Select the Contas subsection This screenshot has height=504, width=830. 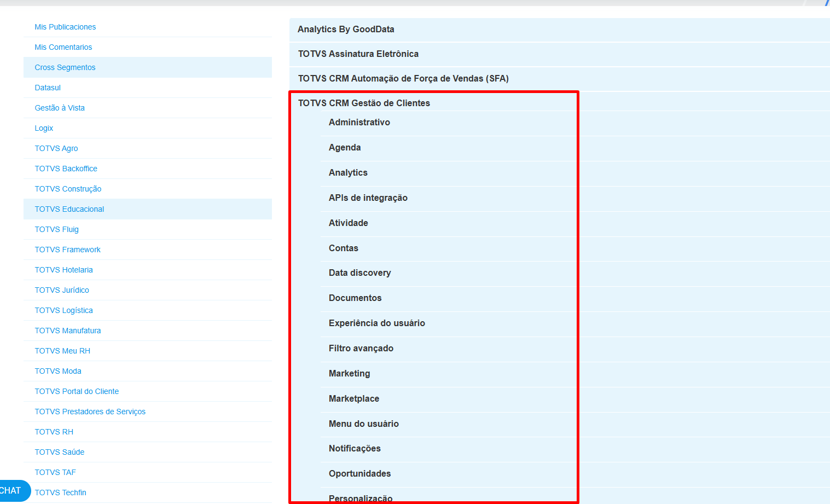click(344, 248)
